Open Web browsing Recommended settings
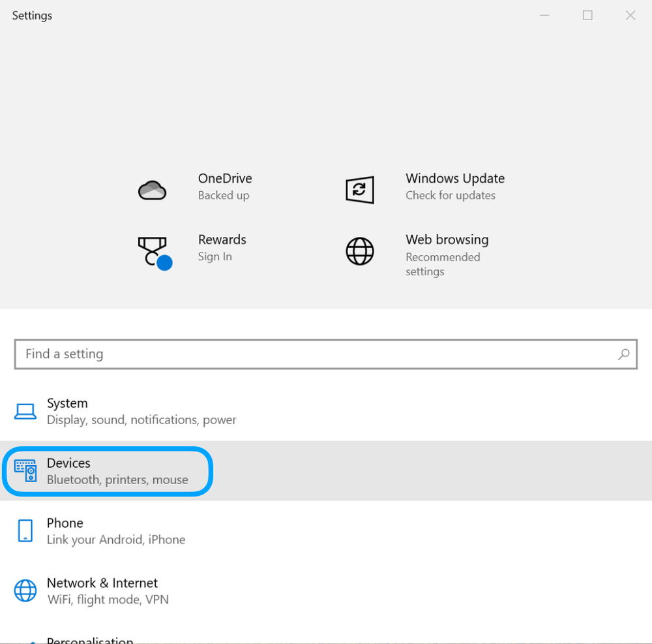The image size is (652, 644). [442, 264]
